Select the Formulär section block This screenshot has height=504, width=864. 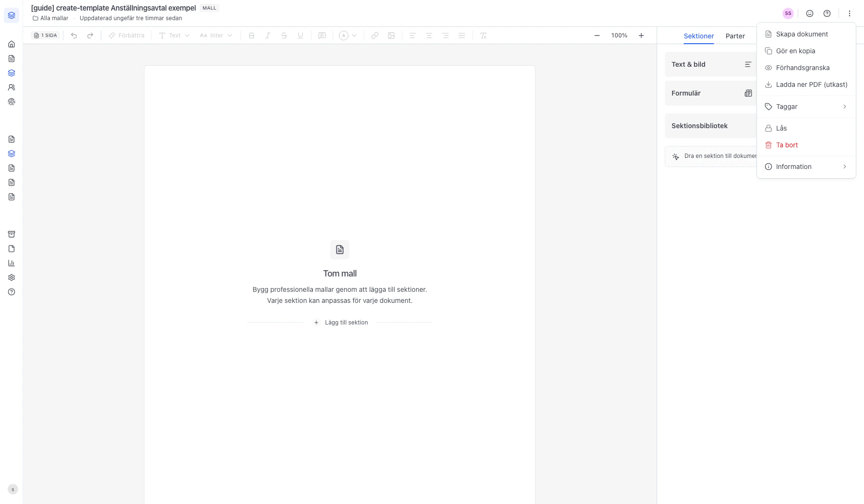pyautogui.click(x=711, y=93)
